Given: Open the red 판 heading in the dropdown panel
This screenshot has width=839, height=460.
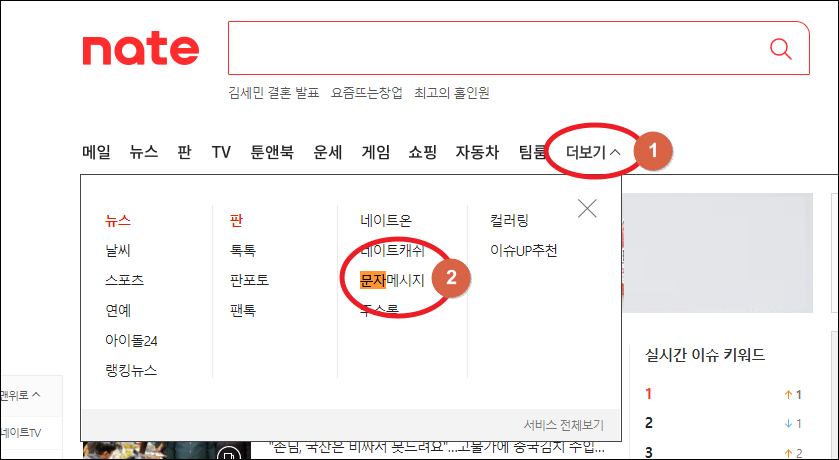Looking at the screenshot, I should 236,220.
